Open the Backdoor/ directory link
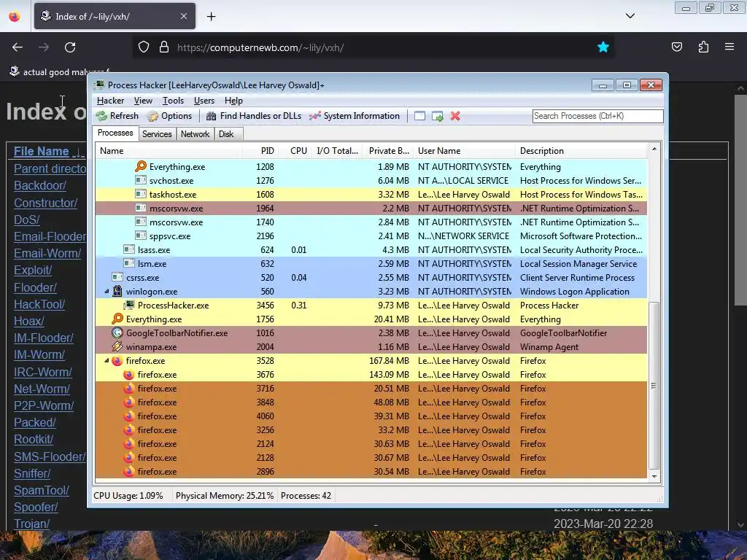Screen dimensions: 747x560 pyautogui.click(x=40, y=185)
